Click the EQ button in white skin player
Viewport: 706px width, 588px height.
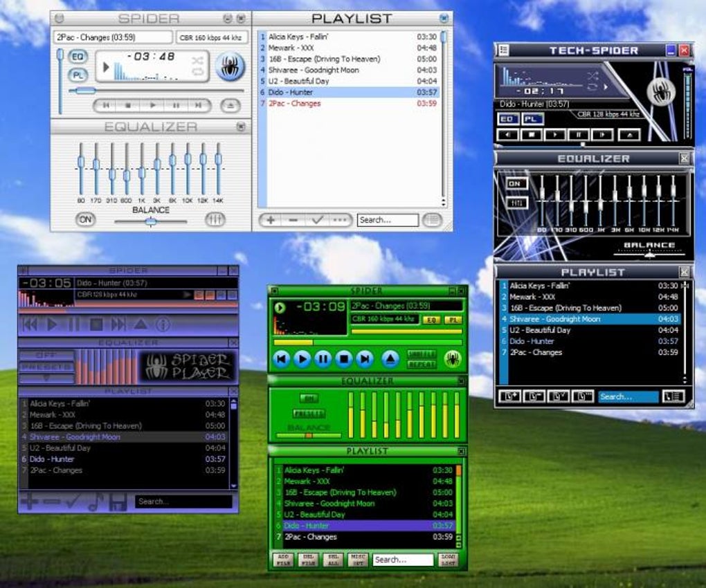point(78,57)
